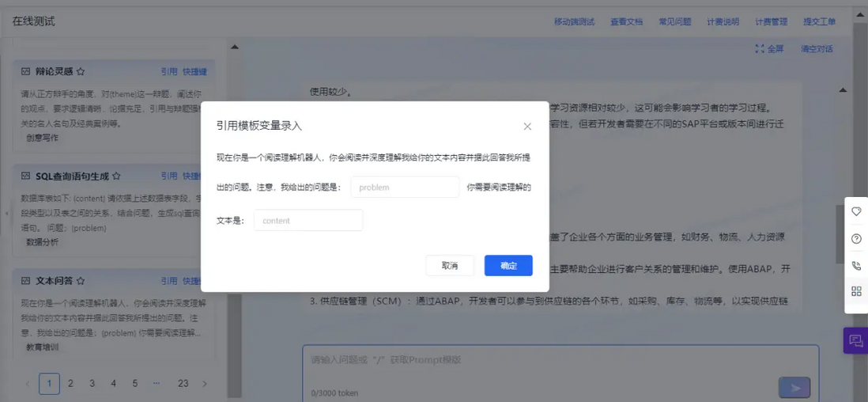Viewport: 868px width, 402px height.
Task: Click the heart icon in right sidebar
Action: pyautogui.click(x=856, y=212)
